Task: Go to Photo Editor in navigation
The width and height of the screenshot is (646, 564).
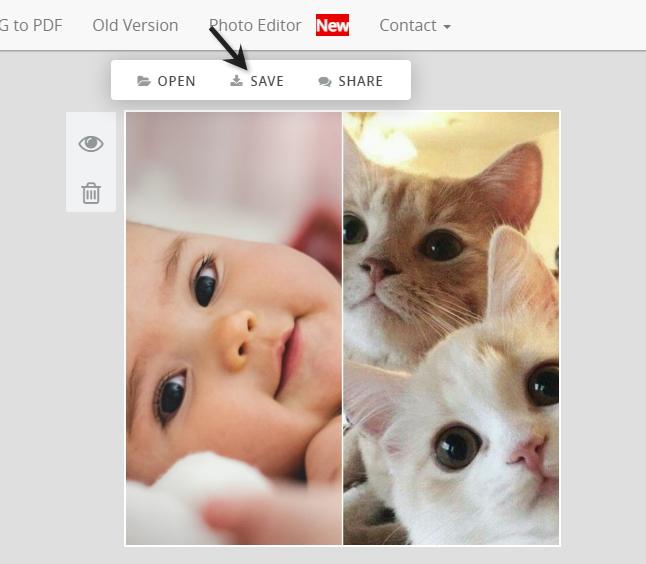Action: click(255, 25)
